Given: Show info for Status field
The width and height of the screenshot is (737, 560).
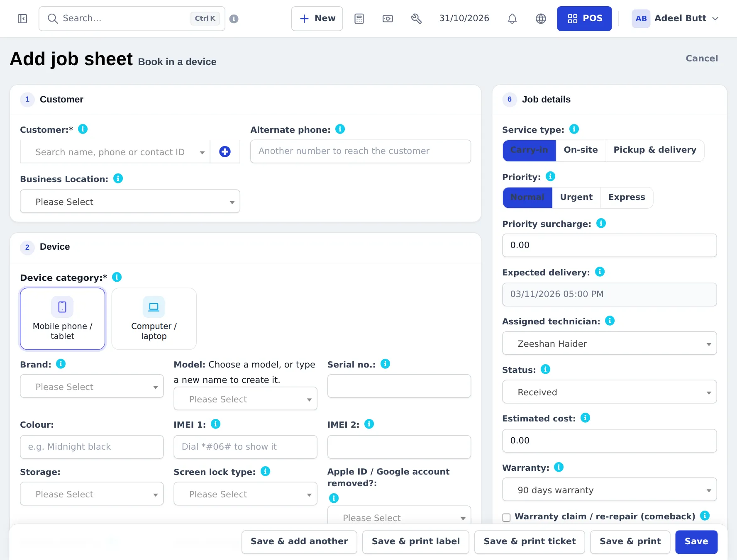Looking at the screenshot, I should pyautogui.click(x=546, y=369).
